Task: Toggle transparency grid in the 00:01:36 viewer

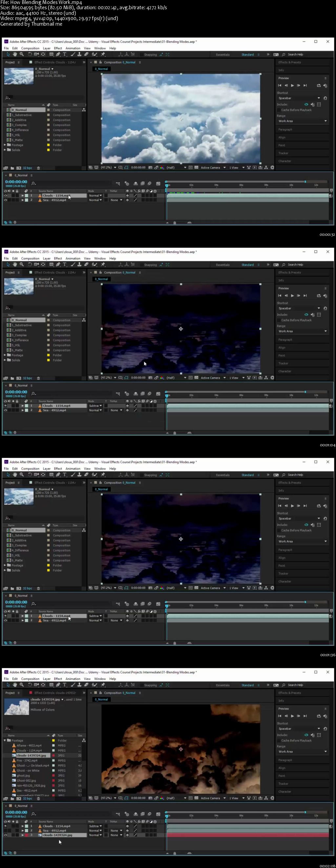Action: pyautogui.click(x=196, y=588)
